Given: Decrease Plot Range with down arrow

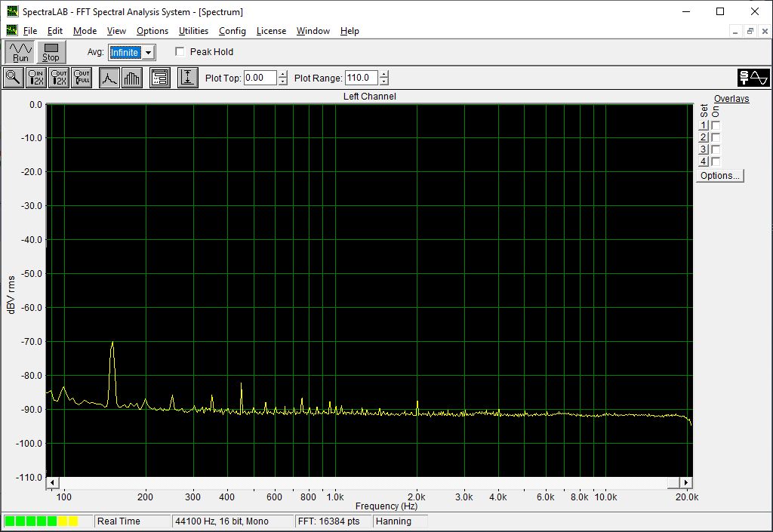Looking at the screenshot, I should (384, 81).
